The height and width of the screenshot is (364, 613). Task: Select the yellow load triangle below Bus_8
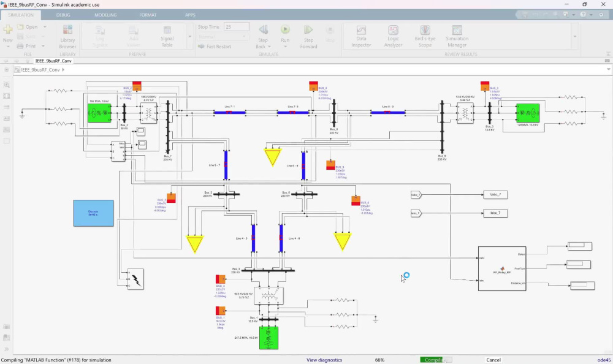tap(273, 157)
